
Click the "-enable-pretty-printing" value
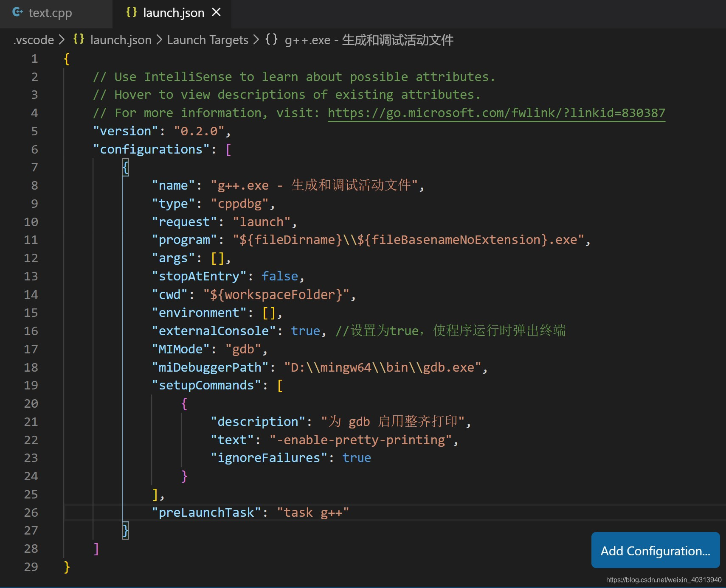coord(360,440)
